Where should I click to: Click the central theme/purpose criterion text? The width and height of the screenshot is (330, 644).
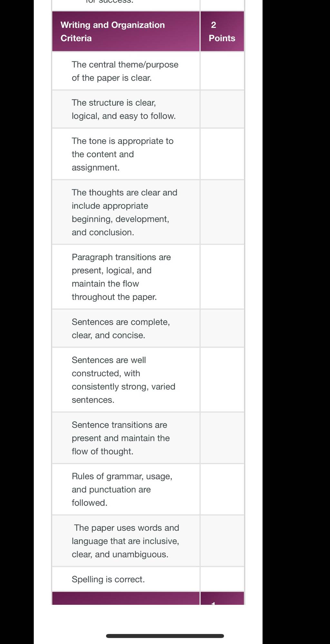click(125, 71)
